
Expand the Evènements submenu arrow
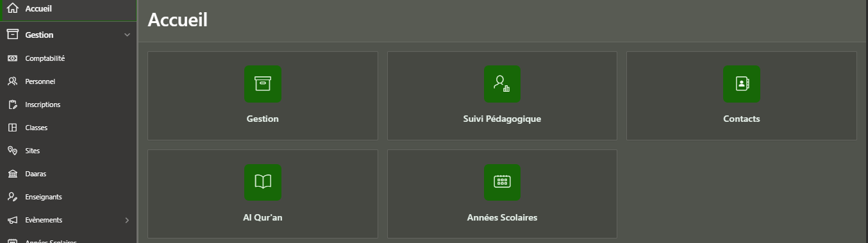[127, 220]
